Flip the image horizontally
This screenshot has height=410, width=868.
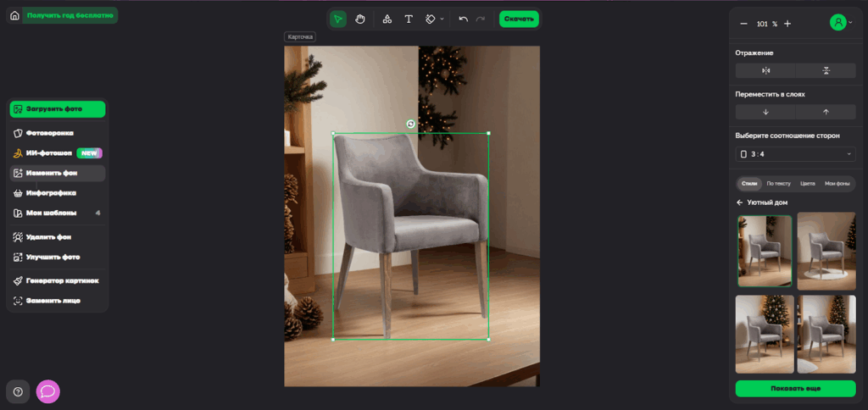coord(765,70)
